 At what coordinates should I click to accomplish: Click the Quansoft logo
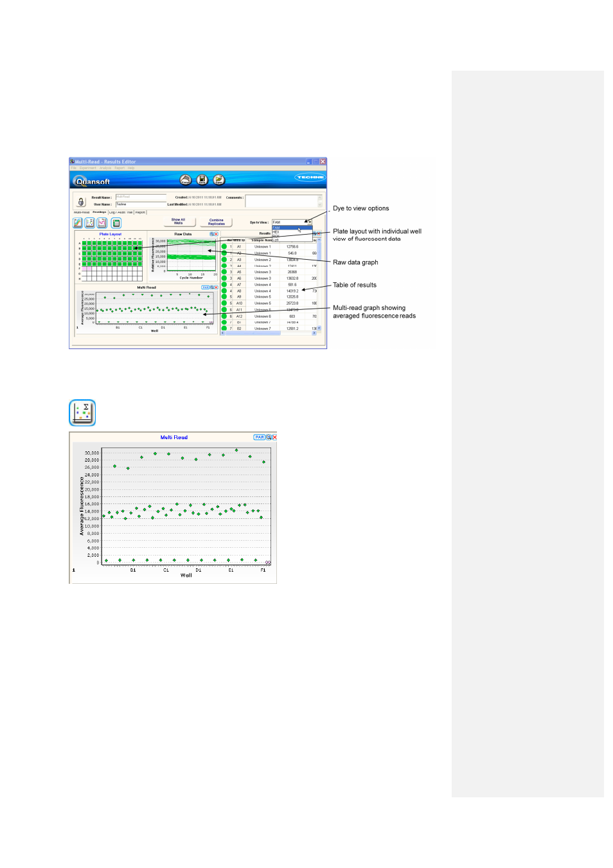click(91, 181)
